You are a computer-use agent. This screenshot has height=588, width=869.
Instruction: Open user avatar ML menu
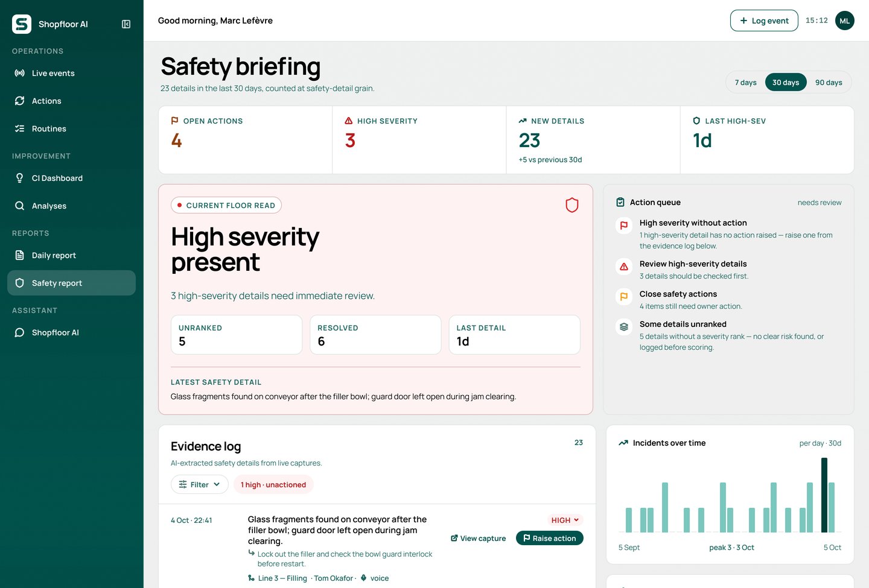(x=845, y=21)
